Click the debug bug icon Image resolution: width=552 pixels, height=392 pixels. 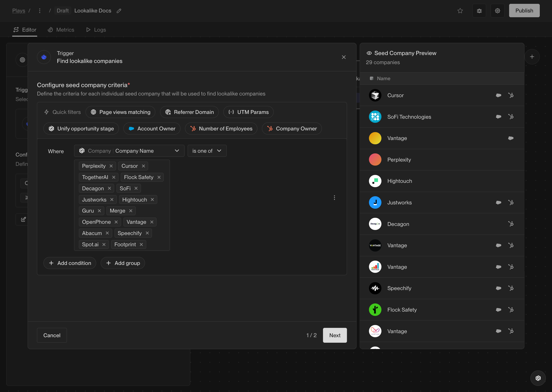coord(479,11)
